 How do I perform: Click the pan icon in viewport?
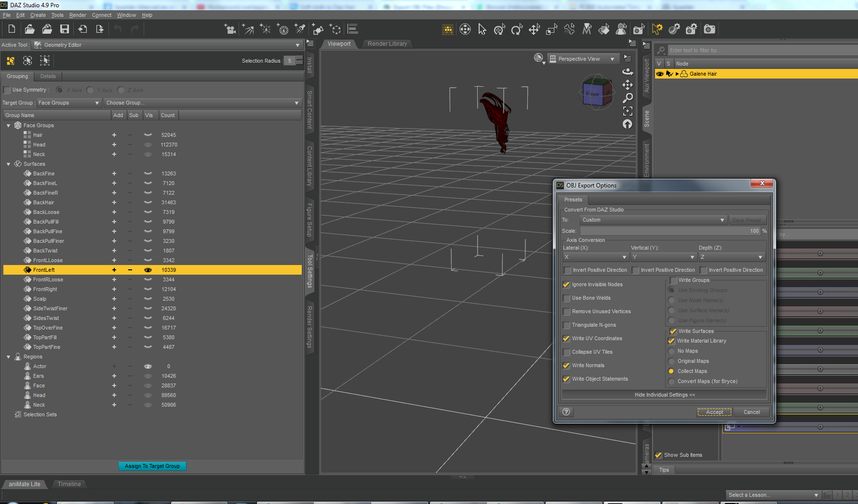pyautogui.click(x=628, y=85)
